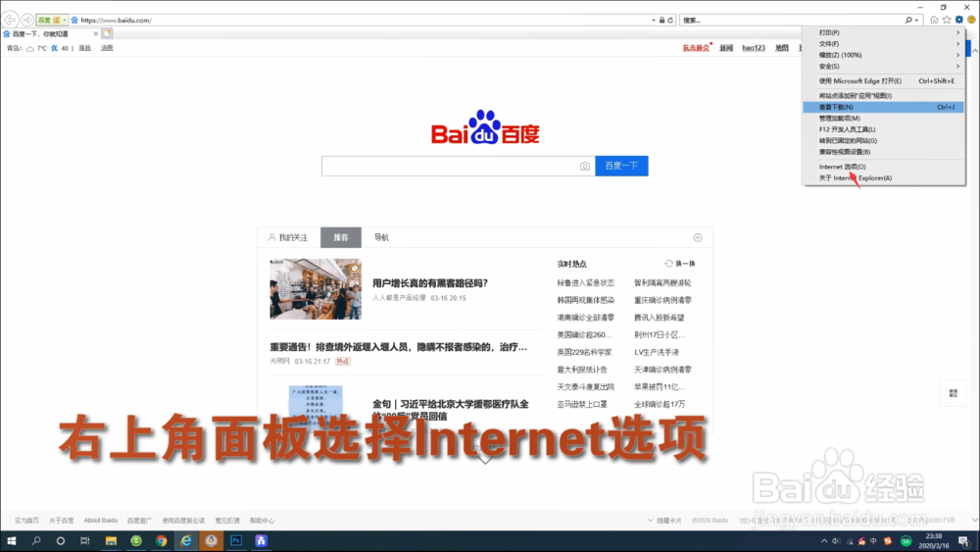Open the search provider dropdown arrow

[917, 20]
